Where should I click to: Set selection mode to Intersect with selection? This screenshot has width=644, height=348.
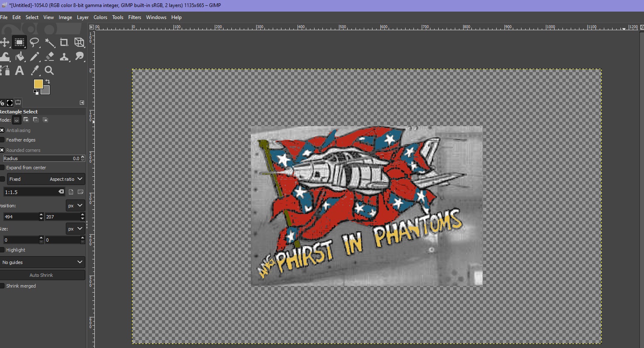click(x=46, y=120)
